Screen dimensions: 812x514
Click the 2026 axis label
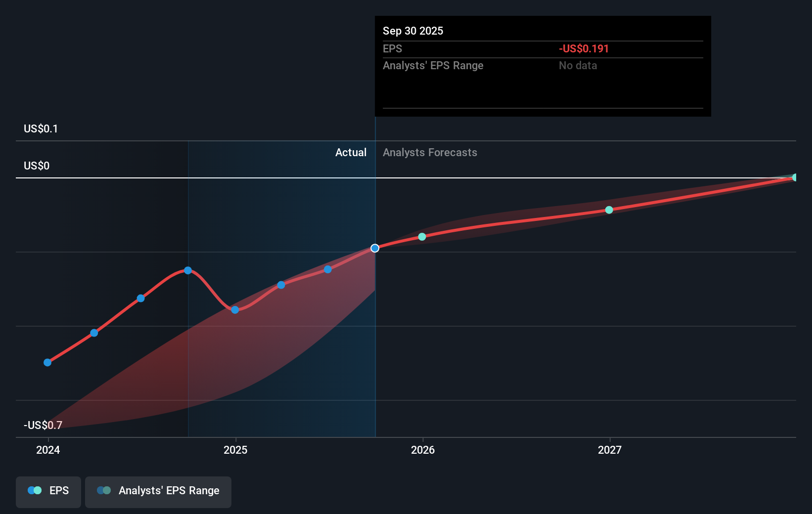[x=422, y=450]
